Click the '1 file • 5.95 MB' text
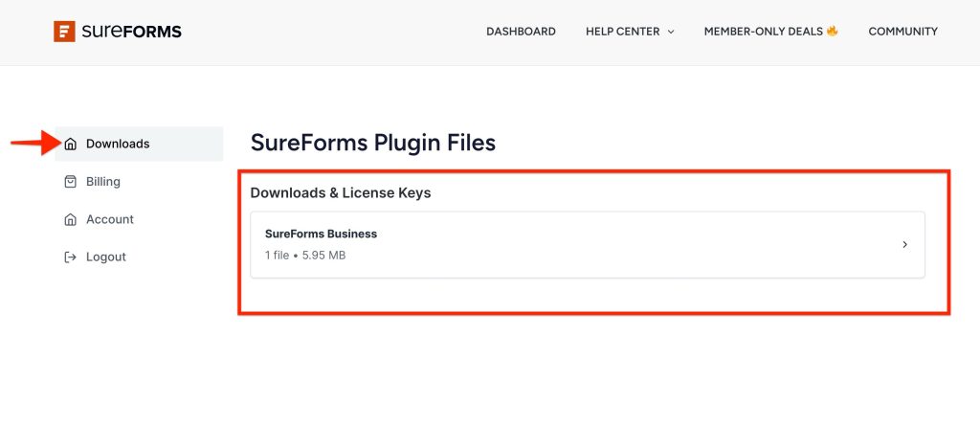The height and width of the screenshot is (447, 980). point(305,255)
